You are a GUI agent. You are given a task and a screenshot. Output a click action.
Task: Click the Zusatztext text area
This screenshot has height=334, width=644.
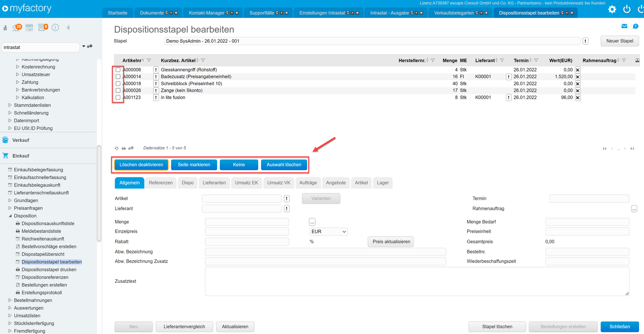coord(417,281)
